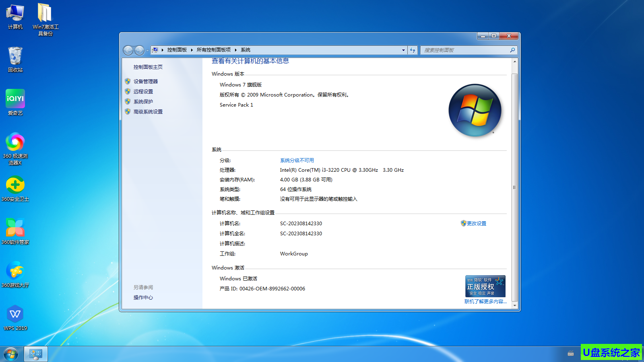
Task: Click the refresh icon beside the address bar
Action: (413, 50)
